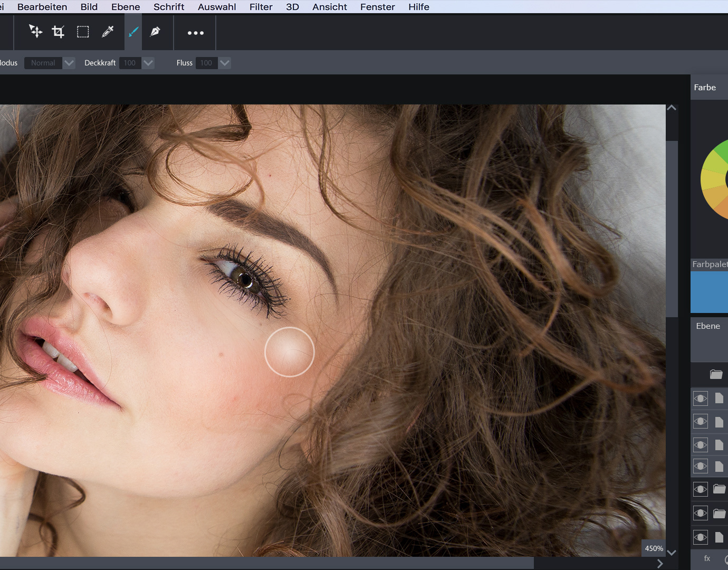Viewport: 728px width, 570px height.
Task: Open the Fluss flow dropdown
Action: (x=225, y=63)
